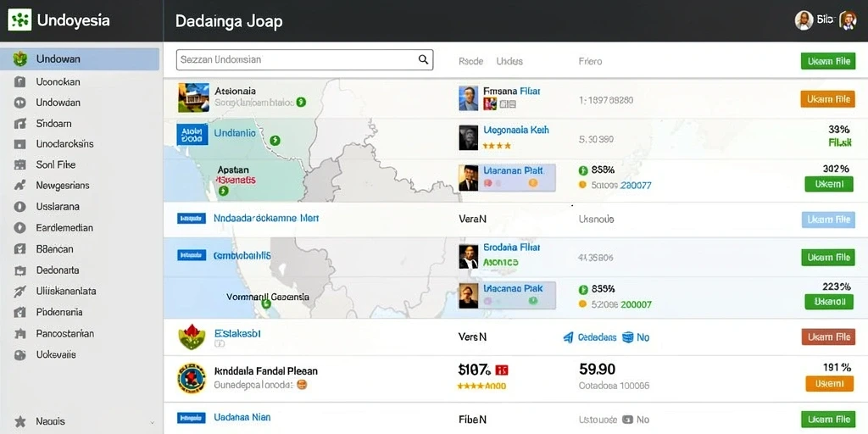The height and width of the screenshot is (434, 868).
Task: Click top green Ukam File button
Action: [828, 61]
